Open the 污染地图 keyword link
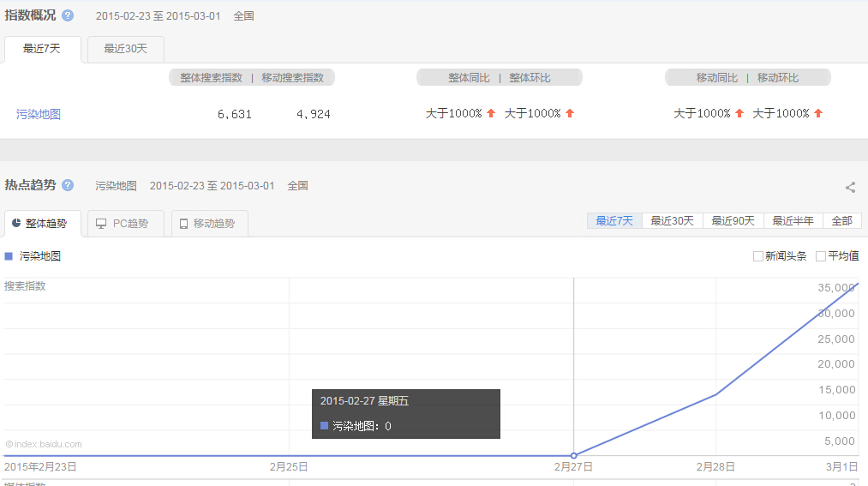868x486 pixels. [x=39, y=114]
